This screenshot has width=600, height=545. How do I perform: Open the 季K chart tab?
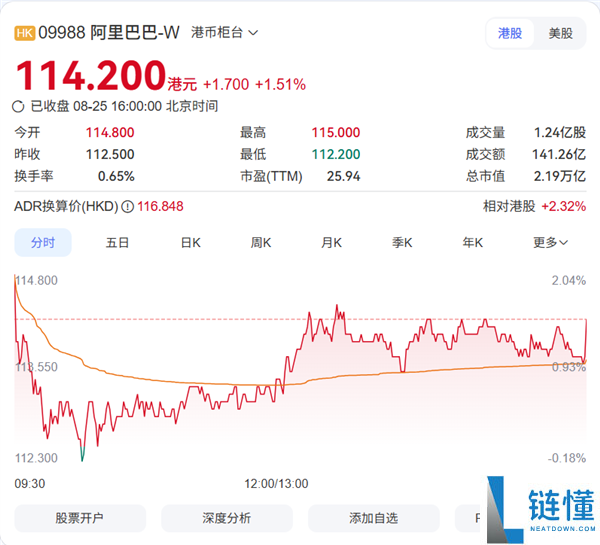click(402, 243)
